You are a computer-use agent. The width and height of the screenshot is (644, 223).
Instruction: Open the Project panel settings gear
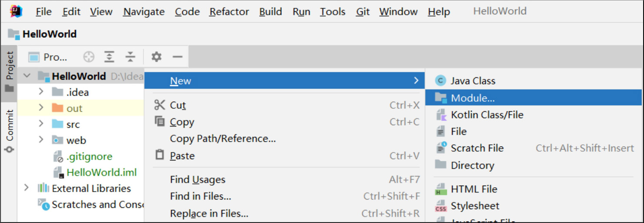[156, 57]
